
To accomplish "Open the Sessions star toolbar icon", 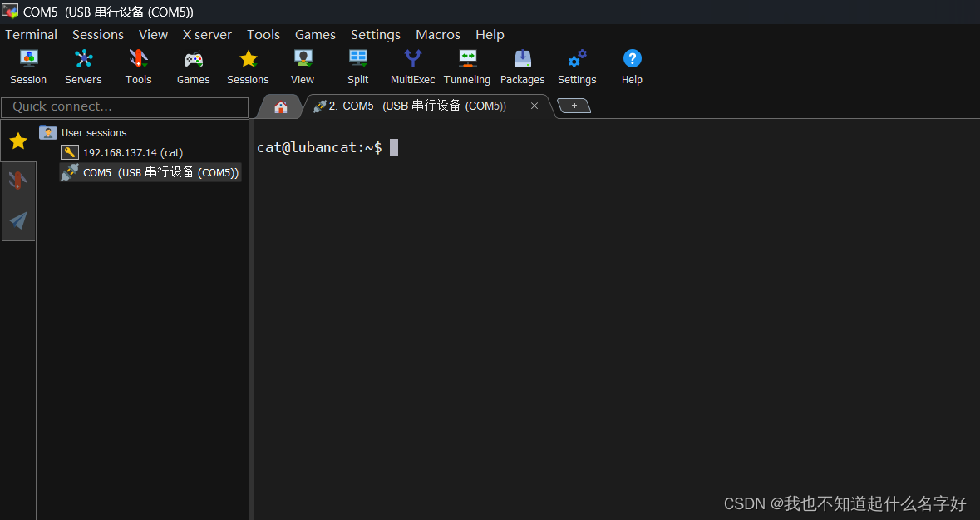I will (249, 67).
